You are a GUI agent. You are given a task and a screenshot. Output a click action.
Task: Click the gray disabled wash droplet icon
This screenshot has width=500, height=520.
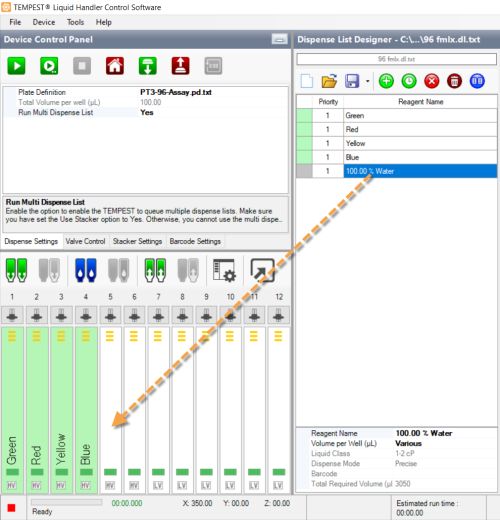click(119, 270)
